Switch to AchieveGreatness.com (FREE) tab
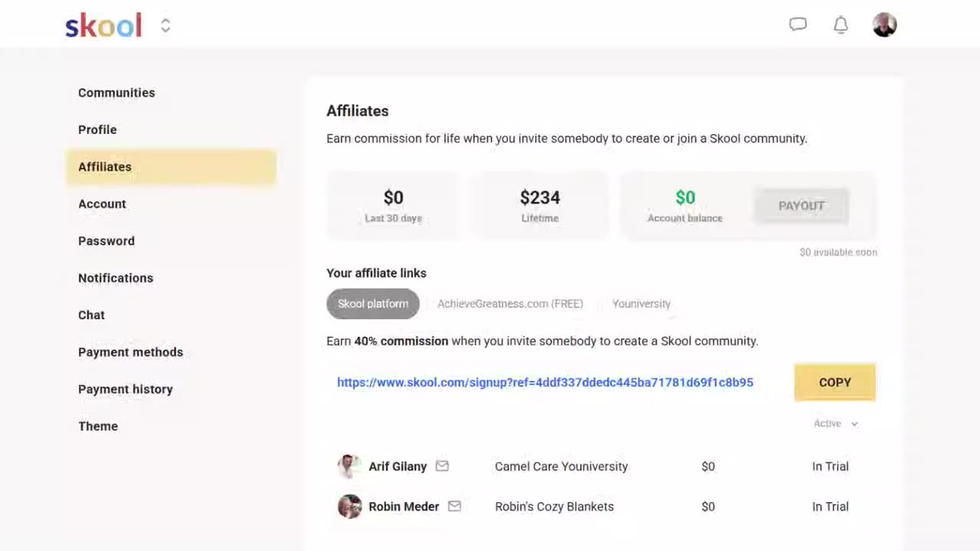Screen dimensions: 980x551 pos(510,304)
